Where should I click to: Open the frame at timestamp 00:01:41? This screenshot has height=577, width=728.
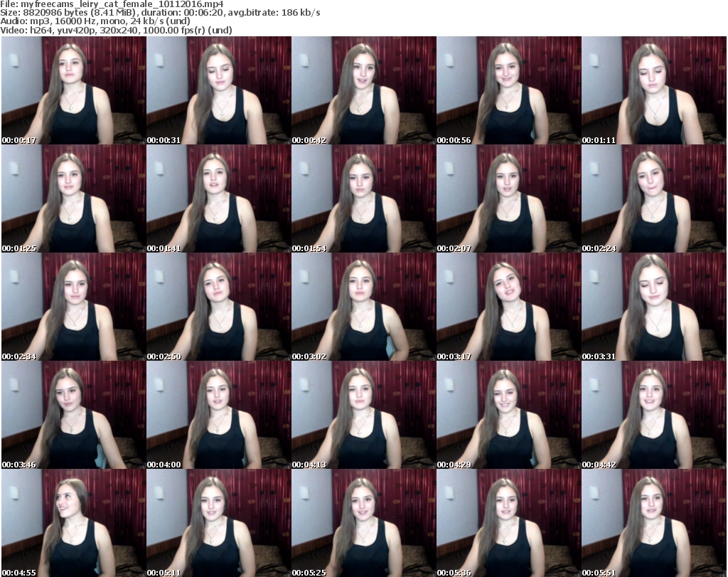tap(219, 198)
